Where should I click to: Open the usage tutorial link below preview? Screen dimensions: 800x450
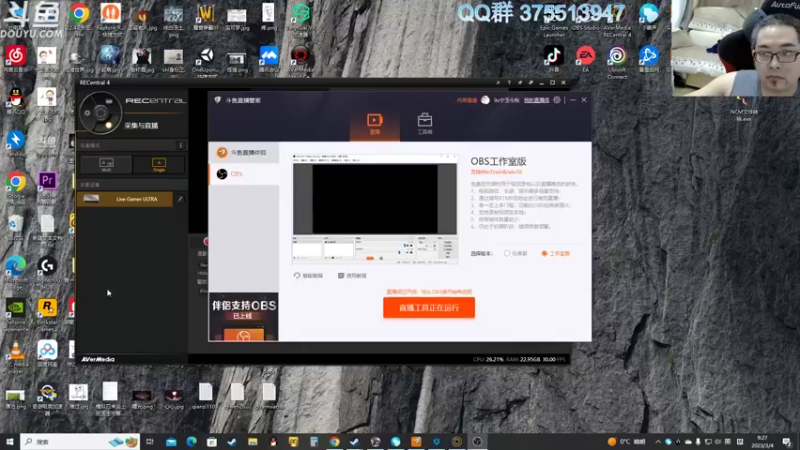(x=352, y=276)
